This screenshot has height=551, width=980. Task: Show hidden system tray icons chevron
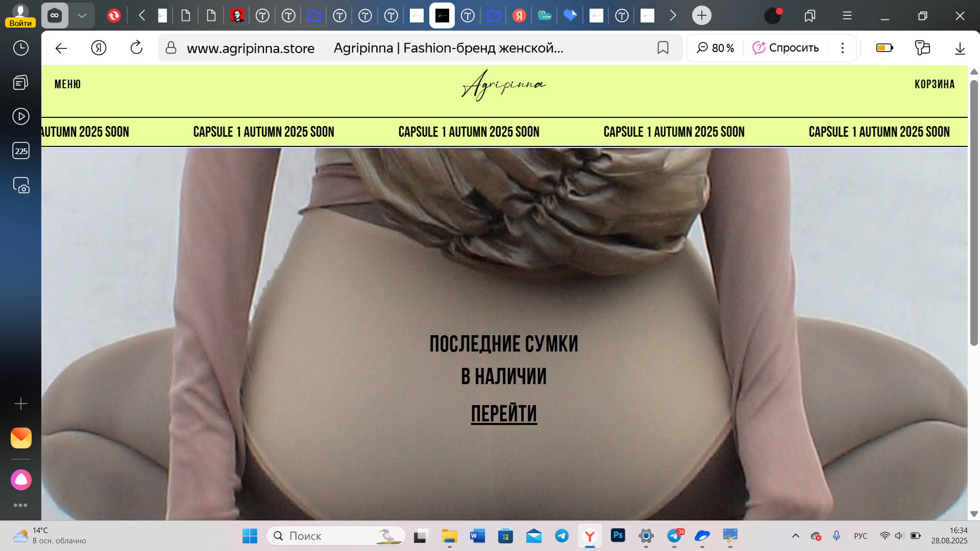[x=795, y=536]
